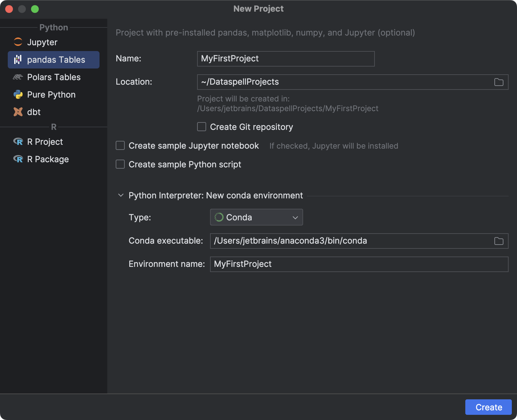
Task: Click the Conda logo inside Type selector
Action: (x=219, y=217)
